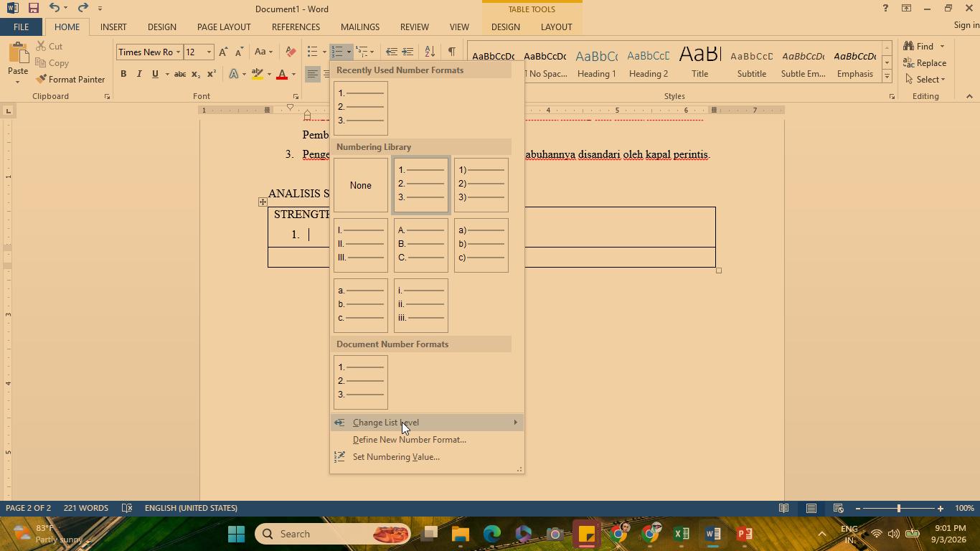Switch to the PAGE LAYOUT tab
The image size is (980, 551).
coord(224,27)
